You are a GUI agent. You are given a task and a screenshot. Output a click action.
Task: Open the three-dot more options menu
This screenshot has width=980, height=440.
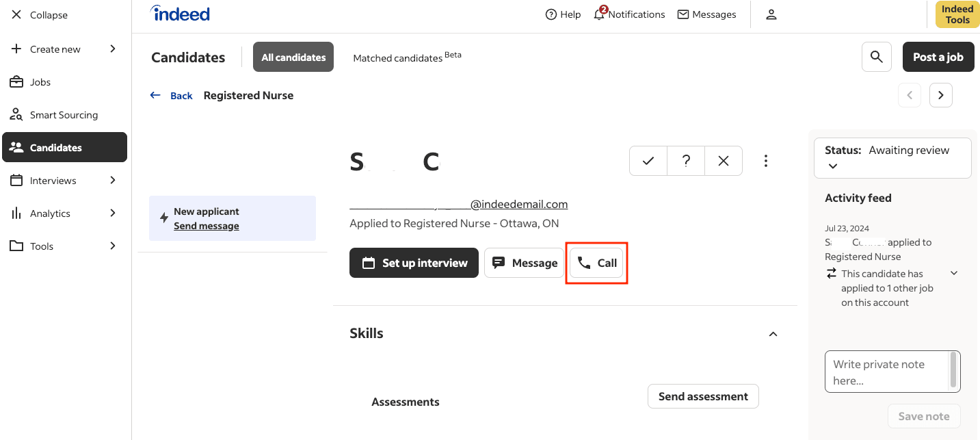point(765,161)
